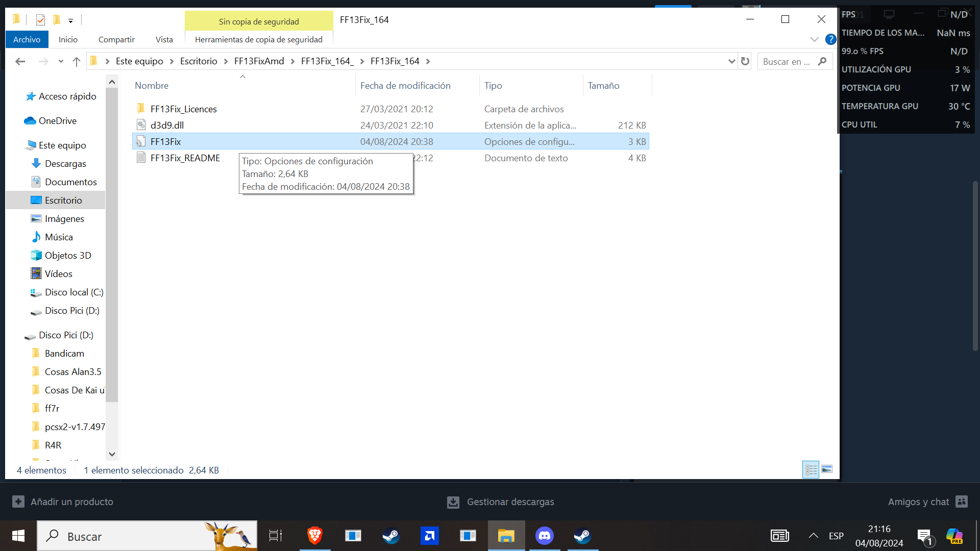Click the back navigation arrow

point(20,62)
